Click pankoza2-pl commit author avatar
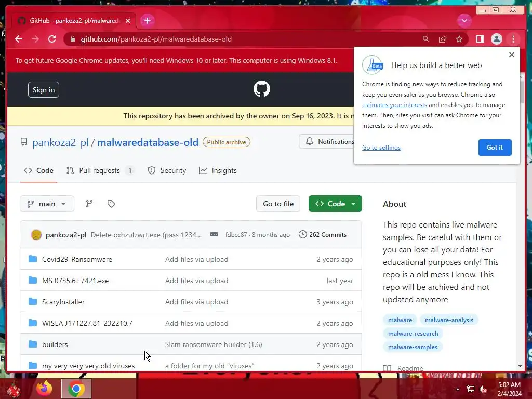The width and height of the screenshot is (532, 399). pyautogui.click(x=36, y=235)
